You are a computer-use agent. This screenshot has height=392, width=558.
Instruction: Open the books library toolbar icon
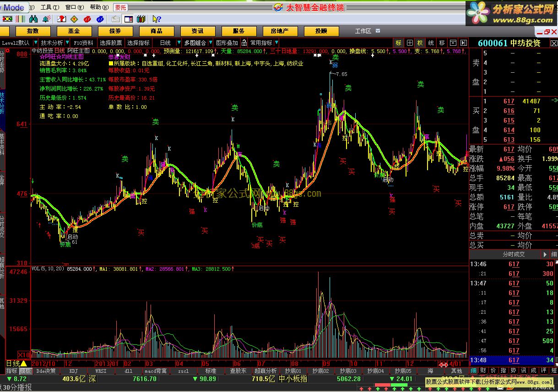[141, 19]
